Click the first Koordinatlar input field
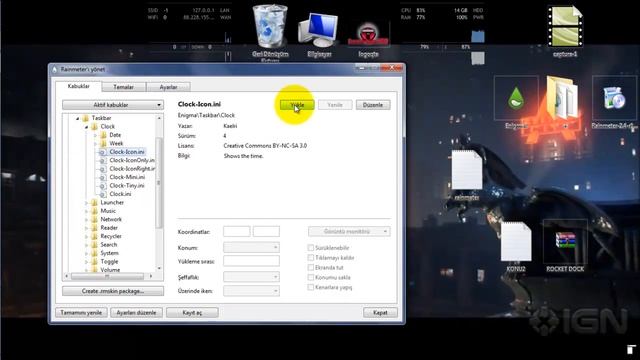640x360 pixels. click(237, 231)
